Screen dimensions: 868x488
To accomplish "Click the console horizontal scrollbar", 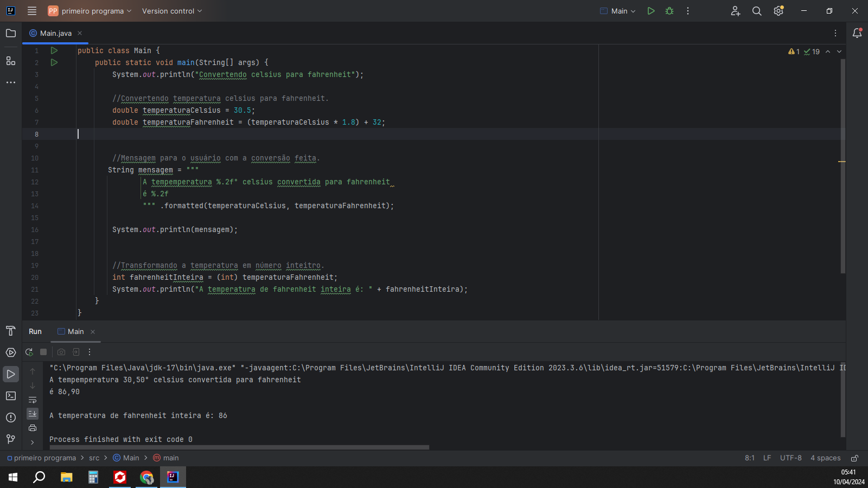I will click(x=239, y=447).
